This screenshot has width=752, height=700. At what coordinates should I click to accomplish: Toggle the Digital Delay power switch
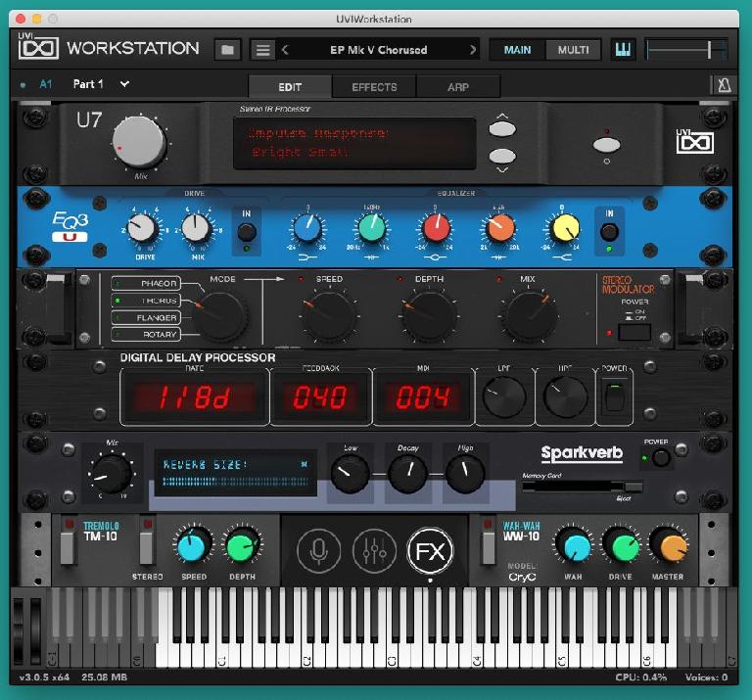click(x=614, y=396)
